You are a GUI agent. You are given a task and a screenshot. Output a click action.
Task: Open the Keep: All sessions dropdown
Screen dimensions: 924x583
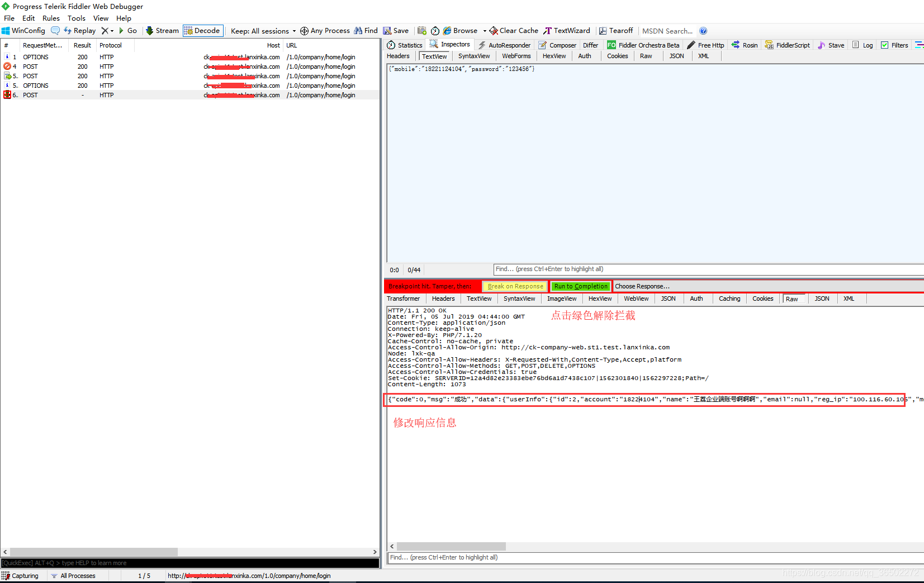(263, 31)
